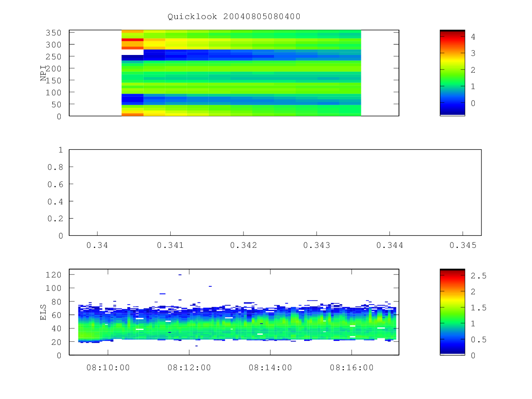Screen dimensions: 532x399
Task: Click the 0.4 tick on middle plot
Action: (55, 201)
